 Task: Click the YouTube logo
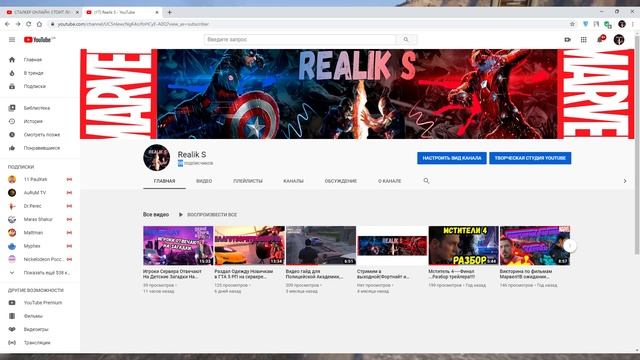tap(39, 40)
